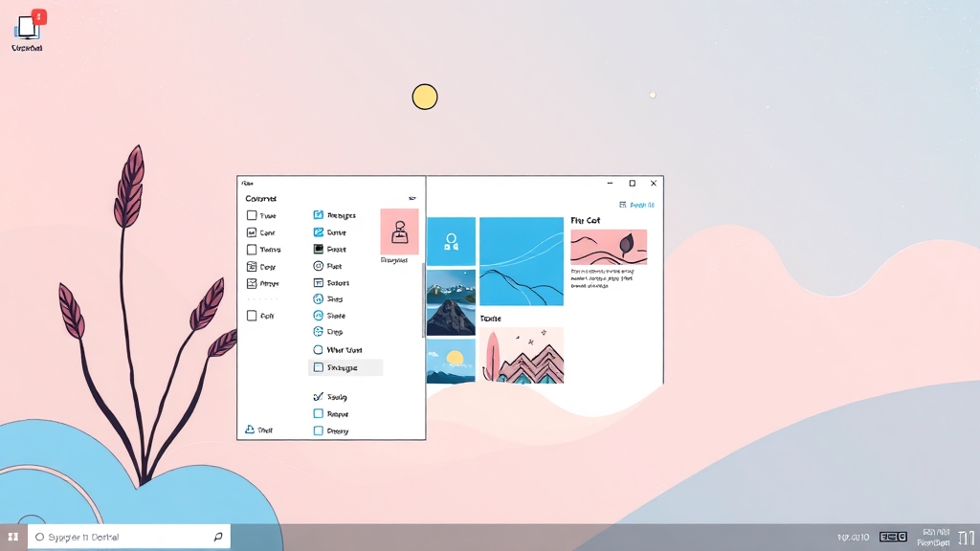
Task: Tick the first checkbox under the Commet heading
Action: [252, 215]
